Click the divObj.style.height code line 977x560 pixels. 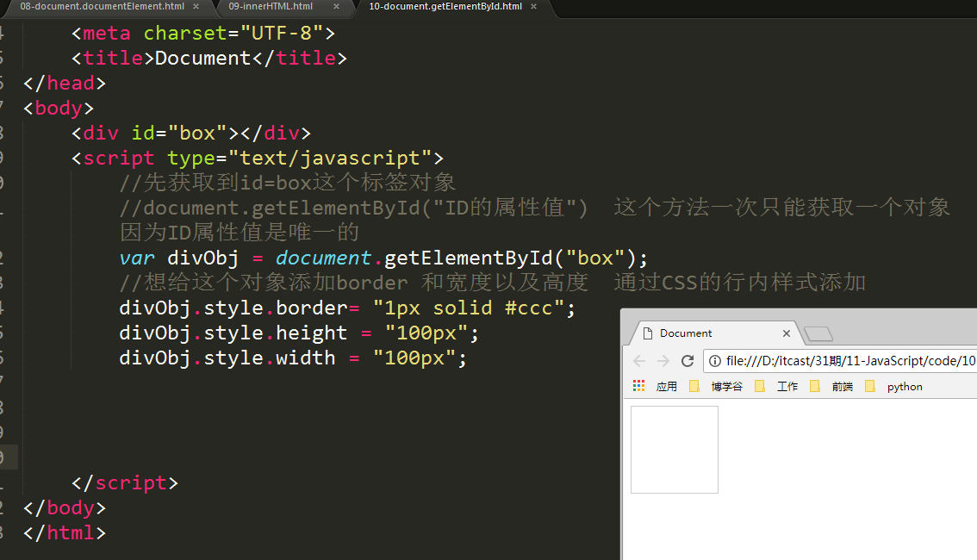click(299, 333)
